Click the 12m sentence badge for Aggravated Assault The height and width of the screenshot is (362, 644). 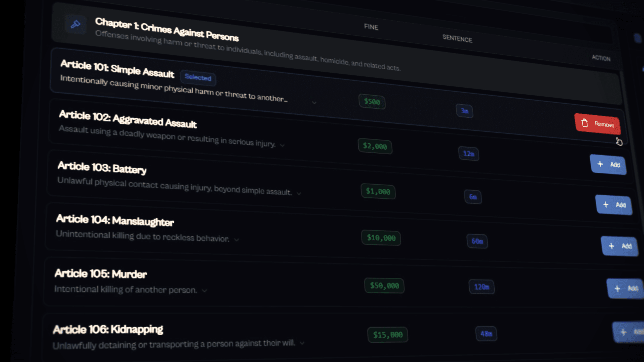coord(469,154)
